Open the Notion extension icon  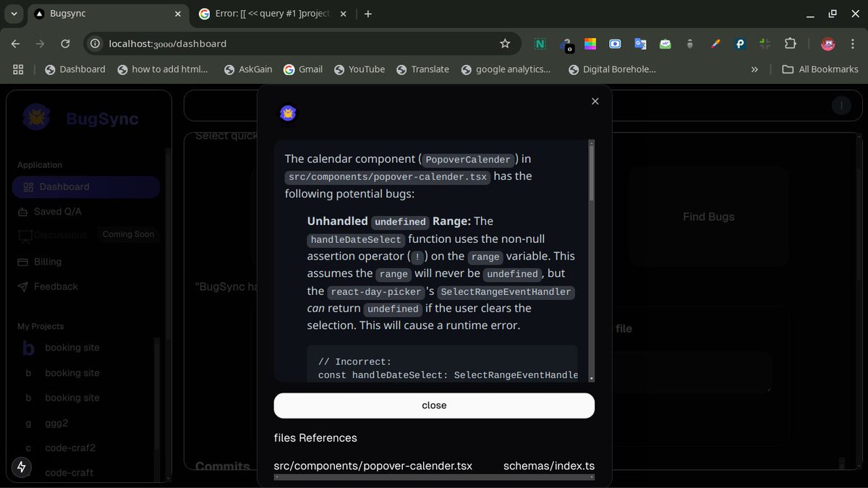click(x=540, y=44)
